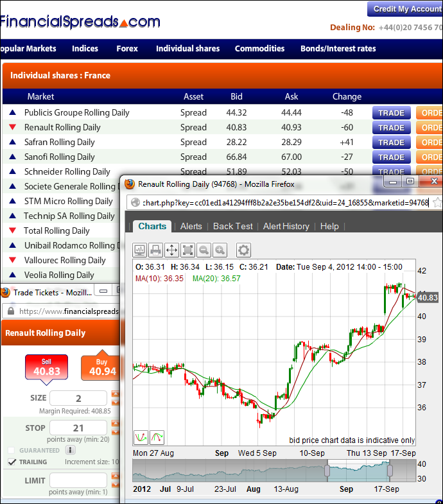Uncheck the TRAILING stop checkbox
443x504 pixels.
click(x=12, y=462)
